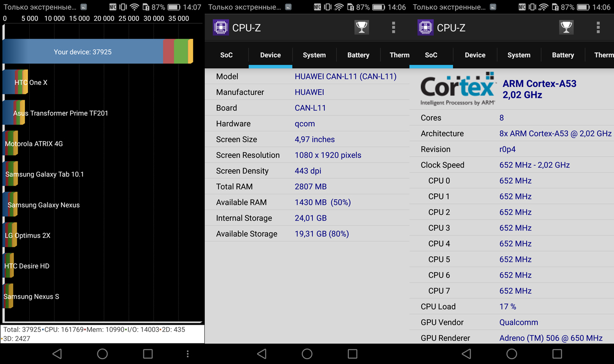
Task: Tap the Internal Storage value 24,01 GB
Action: 311,218
